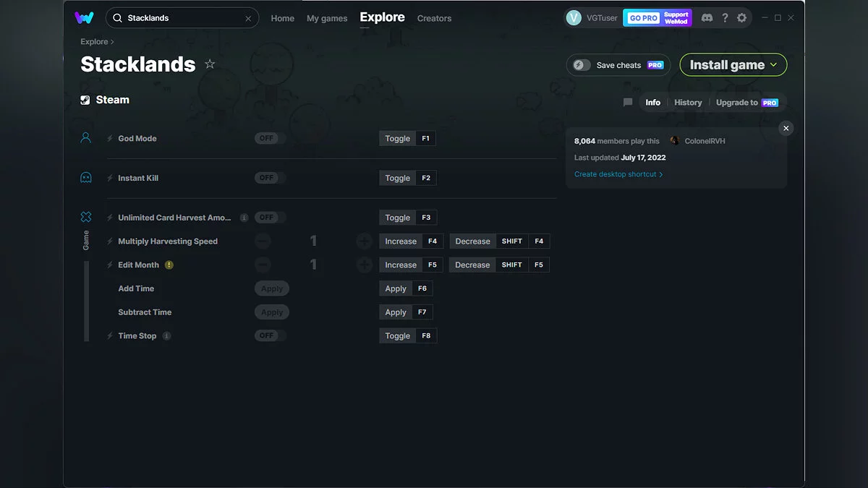Show the Info tab
Viewport: 868px width, 488px height.
tap(653, 103)
